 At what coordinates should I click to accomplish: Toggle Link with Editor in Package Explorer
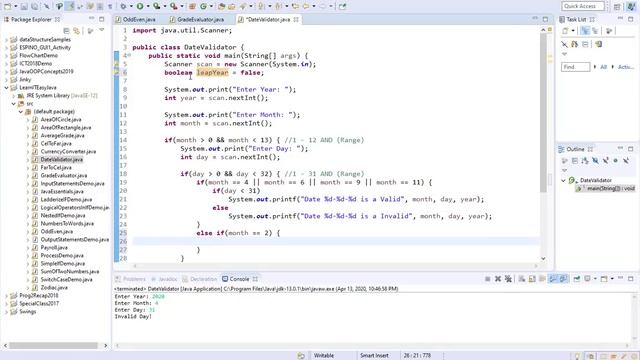pyautogui.click(x=77, y=31)
